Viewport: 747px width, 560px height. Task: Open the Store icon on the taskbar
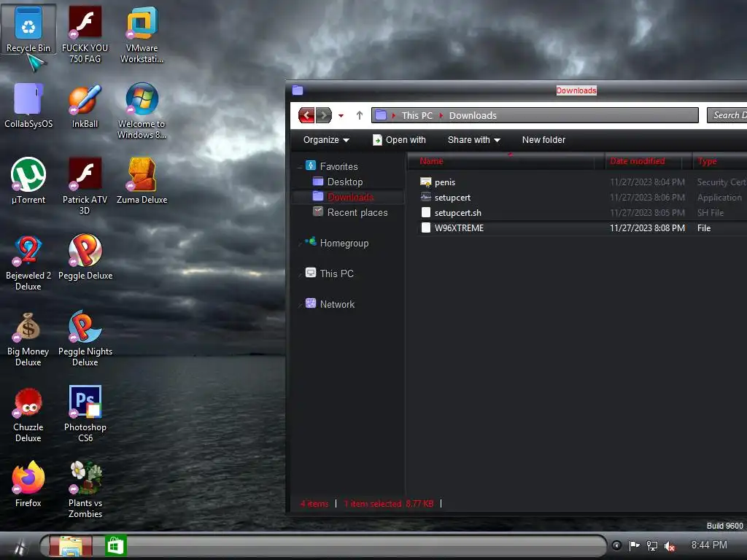(116, 545)
